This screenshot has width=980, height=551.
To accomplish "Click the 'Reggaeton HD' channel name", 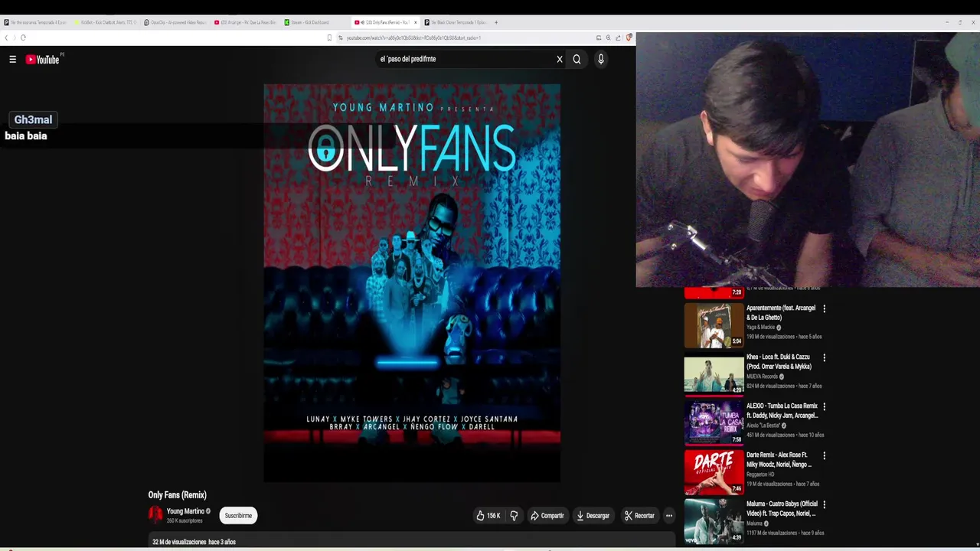I will pos(760,474).
